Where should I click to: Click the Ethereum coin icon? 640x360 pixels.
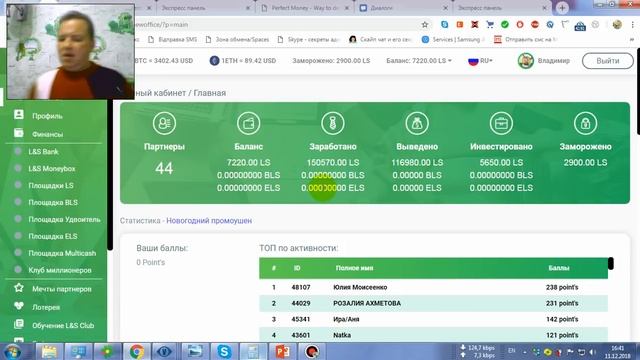[214, 61]
